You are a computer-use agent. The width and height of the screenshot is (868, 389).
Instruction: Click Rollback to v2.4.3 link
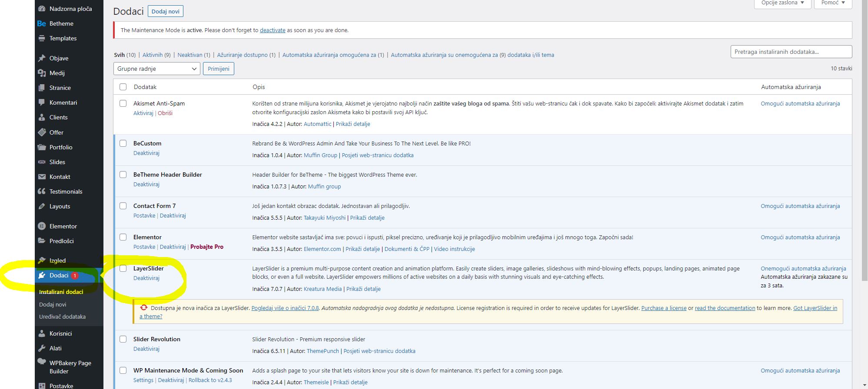pyautogui.click(x=210, y=380)
